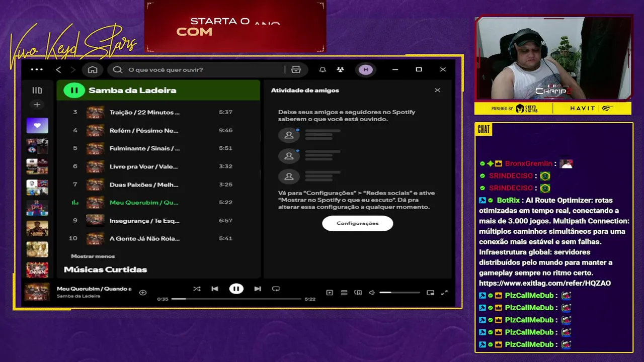Open the Samba da Ladeira title
The height and width of the screenshot is (362, 644).
132,90
